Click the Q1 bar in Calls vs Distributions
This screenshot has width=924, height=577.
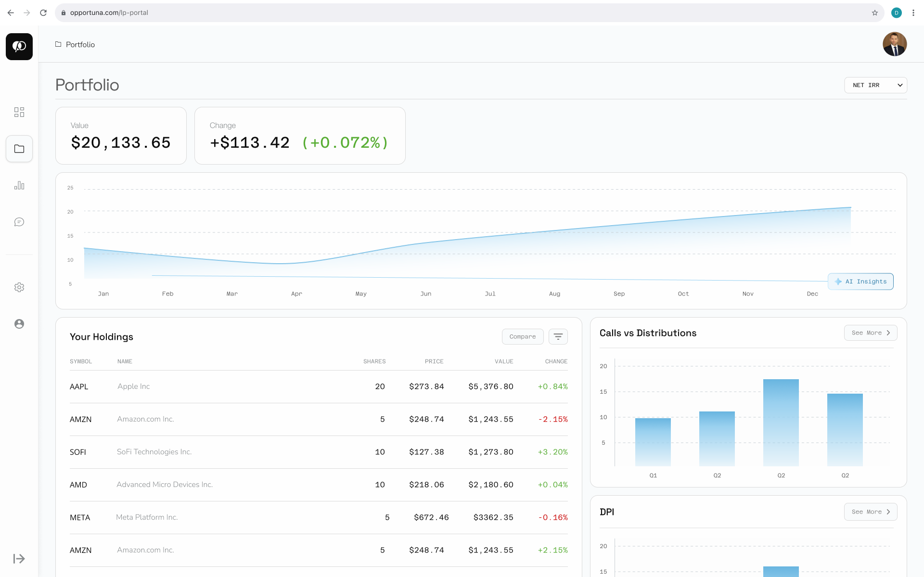(653, 442)
